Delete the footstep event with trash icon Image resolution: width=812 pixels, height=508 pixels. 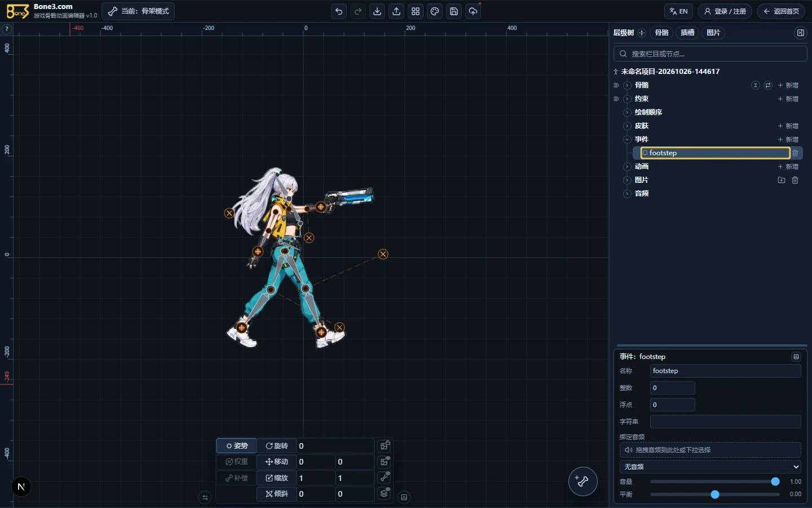(795, 153)
